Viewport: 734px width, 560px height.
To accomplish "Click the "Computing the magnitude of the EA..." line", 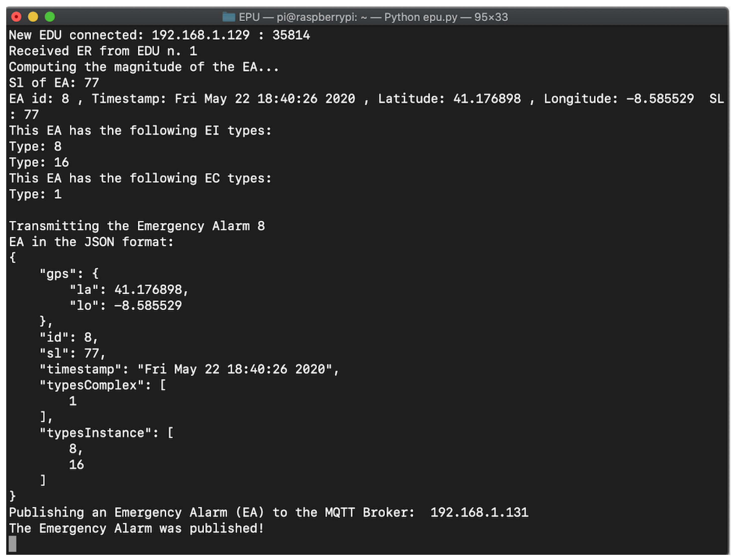I will coord(144,67).
